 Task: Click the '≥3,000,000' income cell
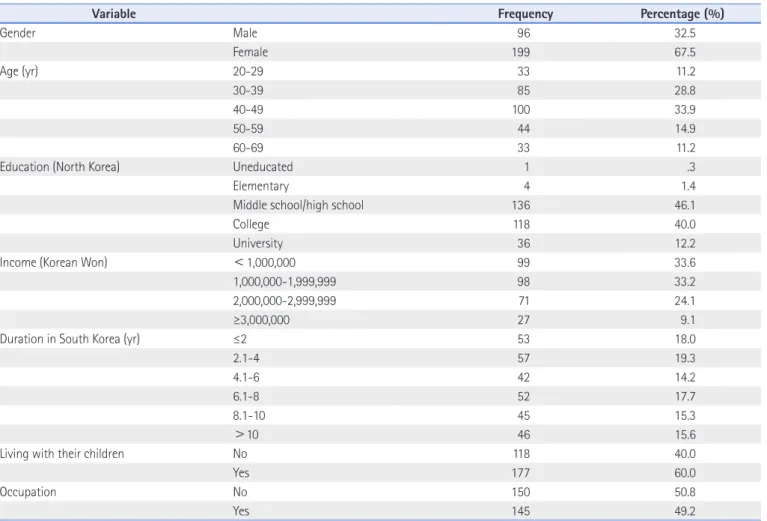tap(261, 320)
